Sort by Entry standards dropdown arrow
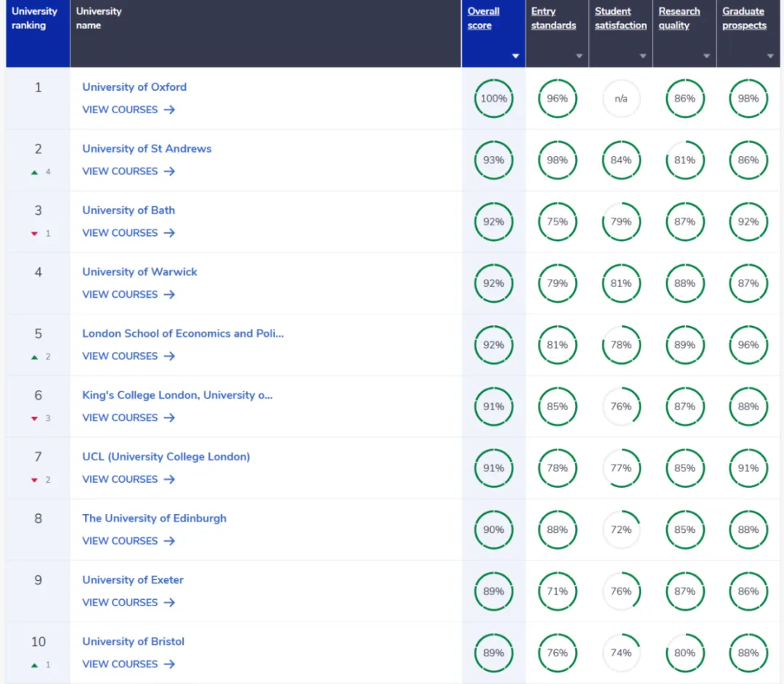The image size is (784, 684). (579, 56)
